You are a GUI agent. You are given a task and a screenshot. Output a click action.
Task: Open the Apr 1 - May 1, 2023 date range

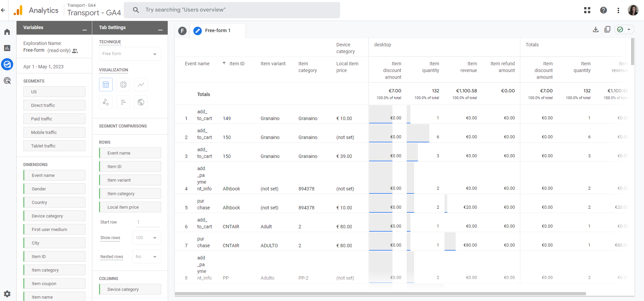click(43, 67)
